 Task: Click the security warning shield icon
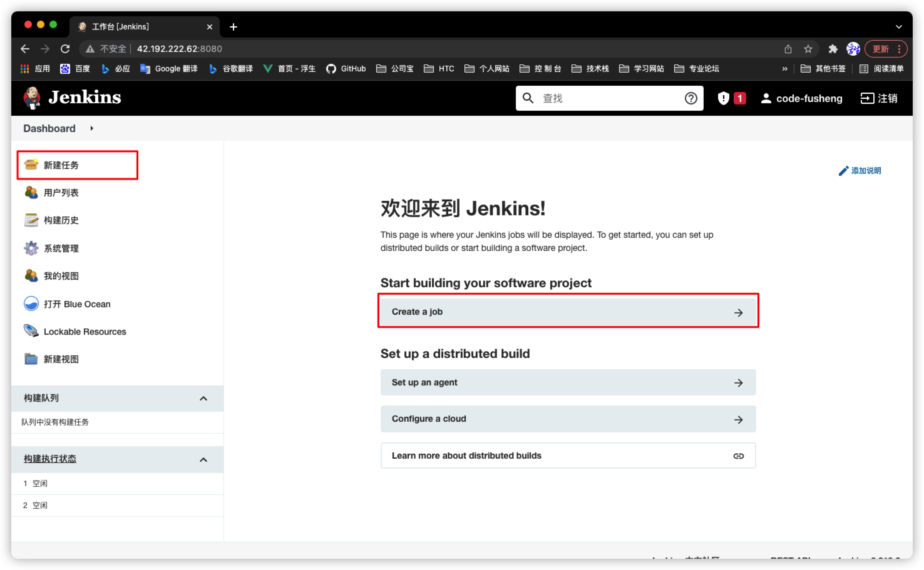[723, 99]
